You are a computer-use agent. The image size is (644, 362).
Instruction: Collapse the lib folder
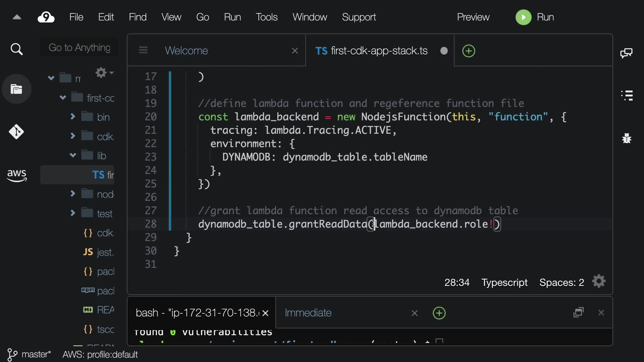pos(73,155)
